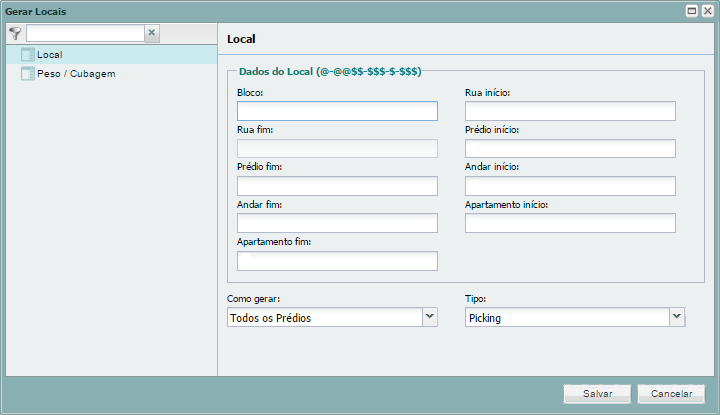The image size is (720, 415).
Task: Click the Local tree item icon
Action: pos(28,55)
